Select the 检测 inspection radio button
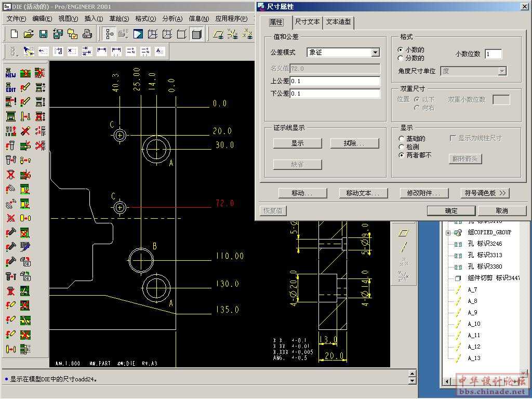532x399 pixels. 402,147
